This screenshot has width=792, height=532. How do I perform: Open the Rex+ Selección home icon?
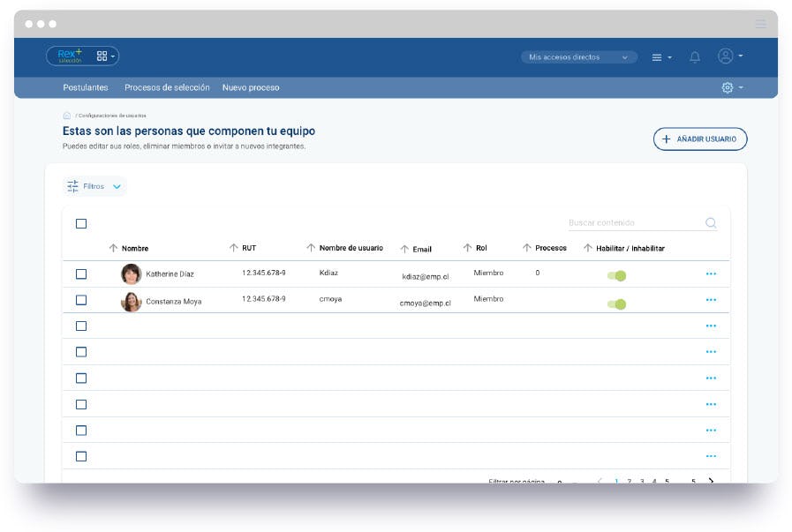click(x=70, y=56)
